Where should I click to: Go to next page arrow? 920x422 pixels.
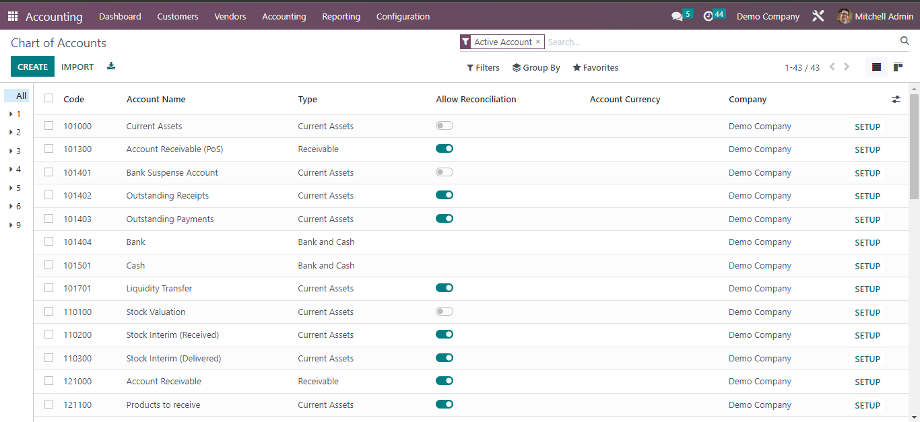847,68
